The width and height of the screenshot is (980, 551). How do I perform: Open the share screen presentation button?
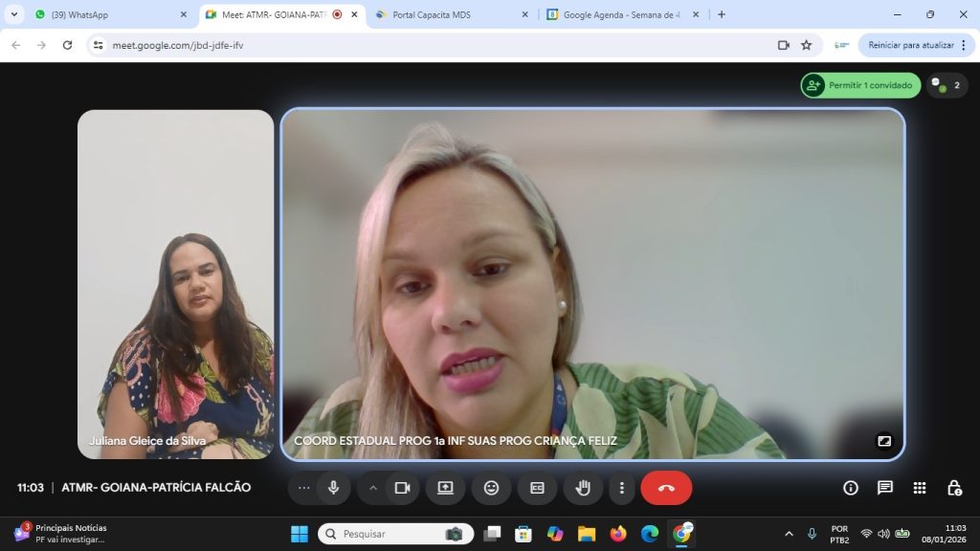[445, 488]
